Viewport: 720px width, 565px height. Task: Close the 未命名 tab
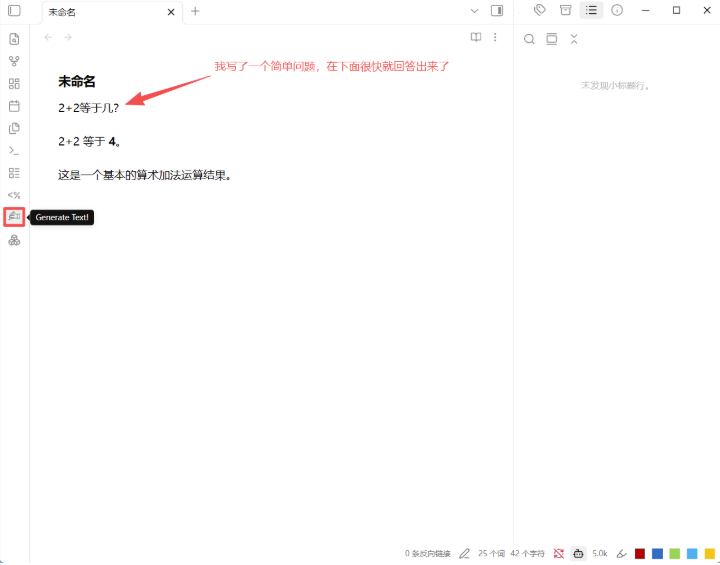(171, 12)
